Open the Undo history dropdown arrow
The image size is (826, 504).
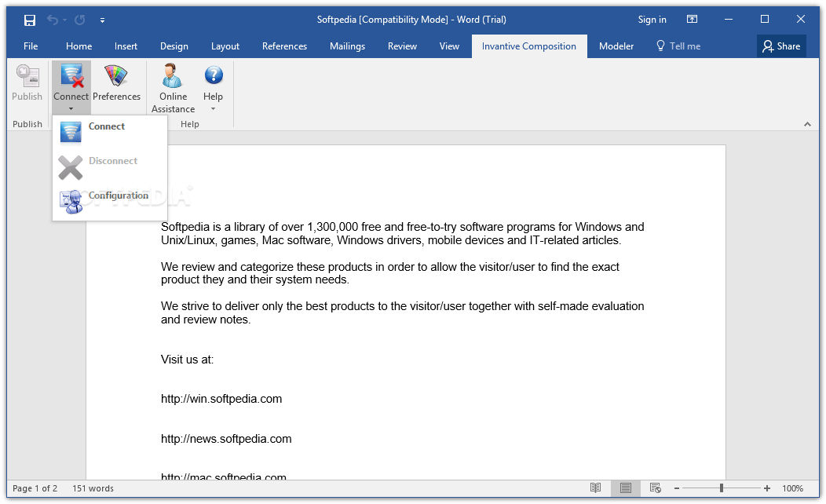(x=65, y=20)
